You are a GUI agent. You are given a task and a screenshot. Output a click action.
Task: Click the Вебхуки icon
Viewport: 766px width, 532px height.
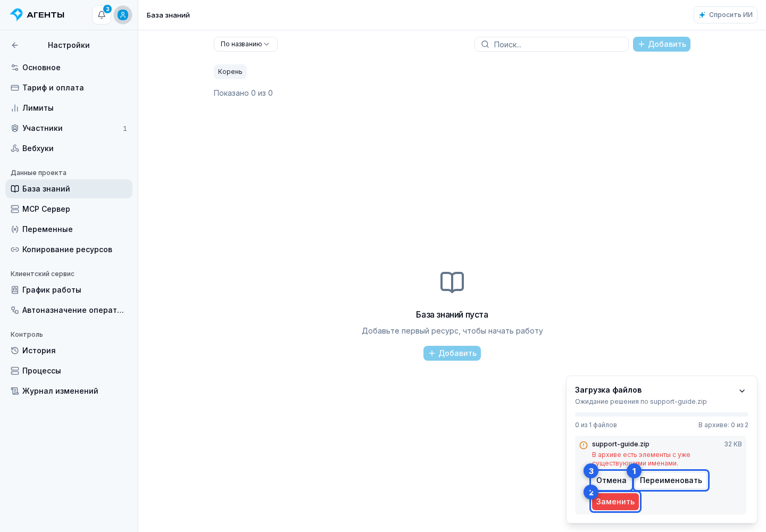click(x=15, y=148)
